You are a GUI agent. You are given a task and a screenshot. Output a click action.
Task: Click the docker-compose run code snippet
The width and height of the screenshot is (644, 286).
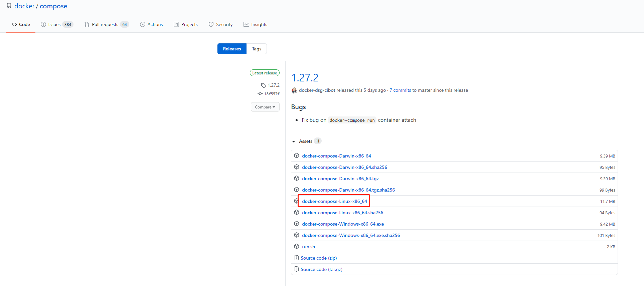tap(352, 120)
